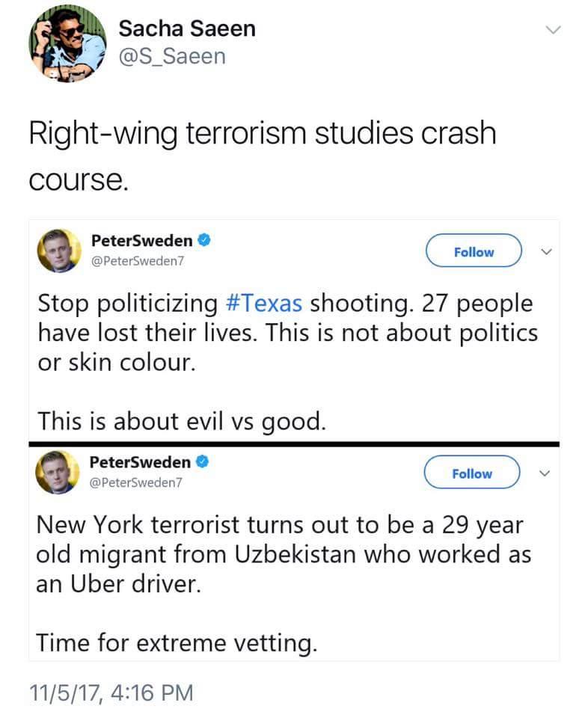Click the verified badge on the second PeterSweden tweet
The width and height of the screenshot is (588, 718).
click(203, 461)
